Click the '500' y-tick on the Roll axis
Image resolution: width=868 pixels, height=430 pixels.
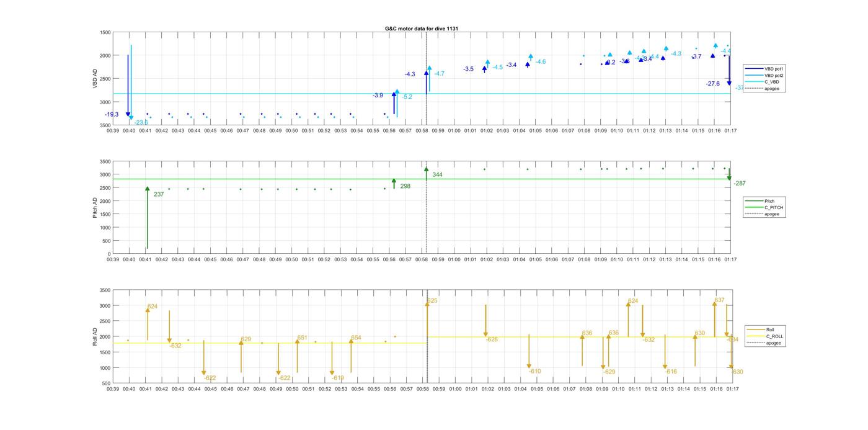tap(106, 383)
